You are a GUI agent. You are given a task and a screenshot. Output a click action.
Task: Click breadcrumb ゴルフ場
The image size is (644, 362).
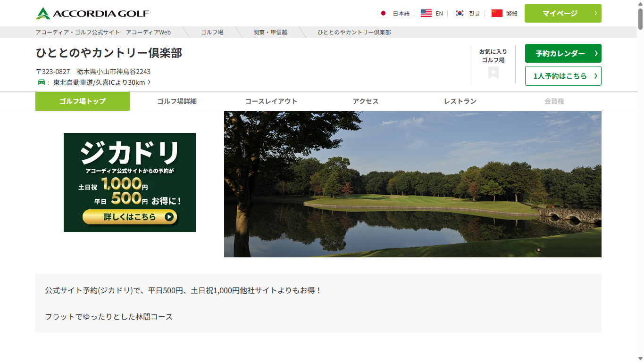tap(212, 32)
